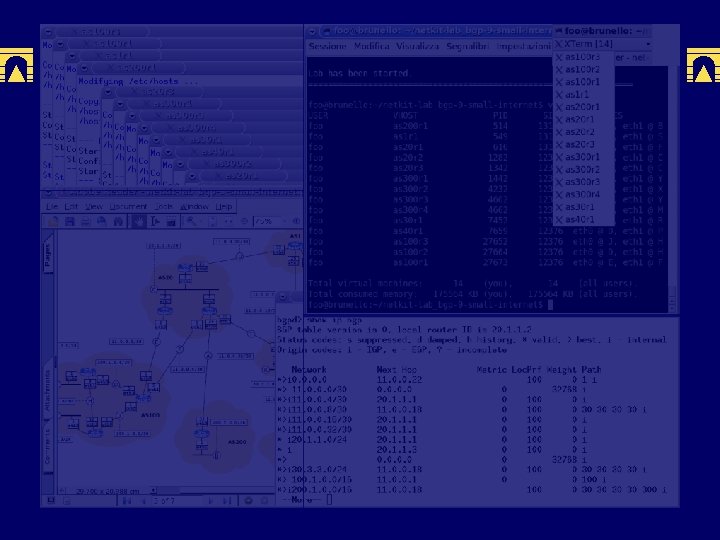Open the Modifica menu in Konsole
720x540 pixels.
click(372, 46)
